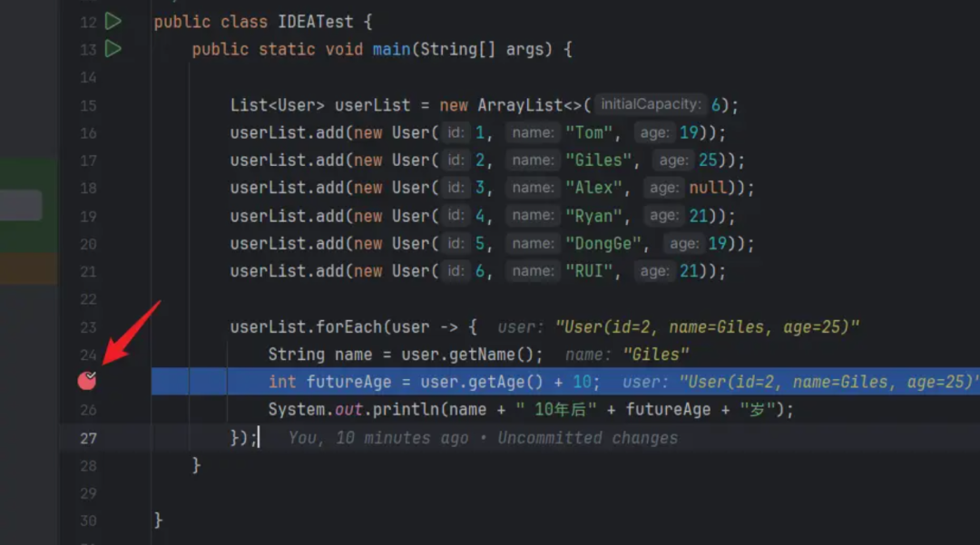Click the "Giles" string on line 17
The image size is (980, 545).
pyautogui.click(x=598, y=161)
